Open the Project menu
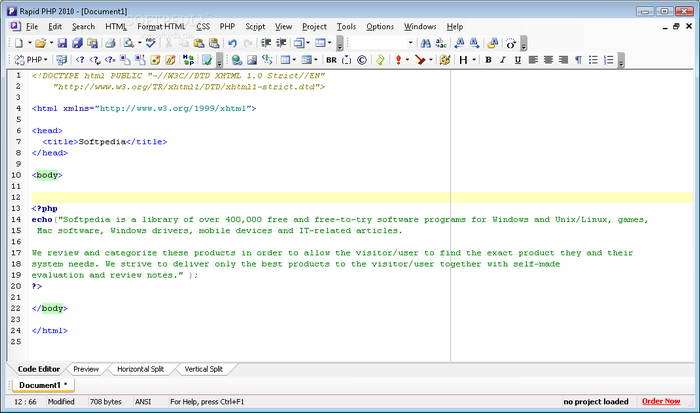This screenshot has width=700, height=413. click(x=314, y=27)
